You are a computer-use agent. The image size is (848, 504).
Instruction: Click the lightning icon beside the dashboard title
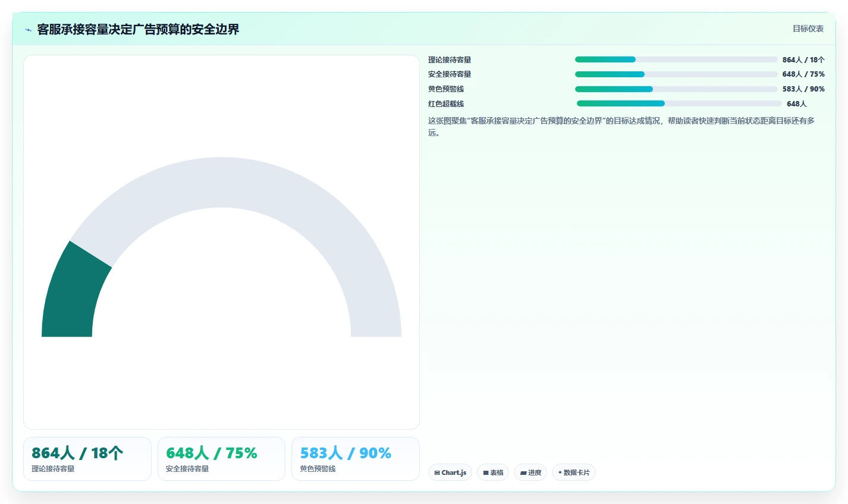pyautogui.click(x=28, y=30)
